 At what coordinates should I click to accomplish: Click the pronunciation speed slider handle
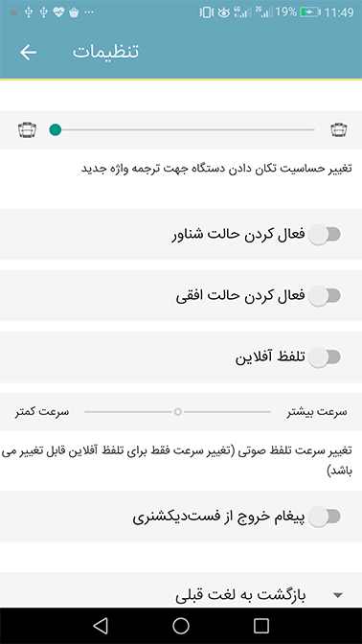pyautogui.click(x=178, y=411)
